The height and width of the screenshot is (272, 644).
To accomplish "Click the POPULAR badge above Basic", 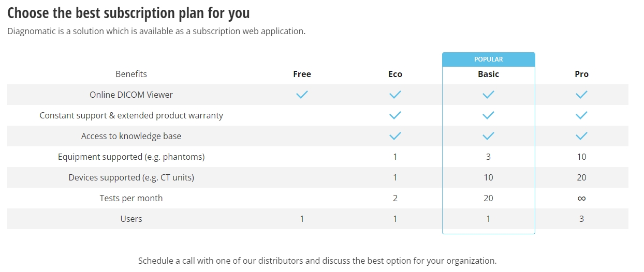I will coord(488,59).
